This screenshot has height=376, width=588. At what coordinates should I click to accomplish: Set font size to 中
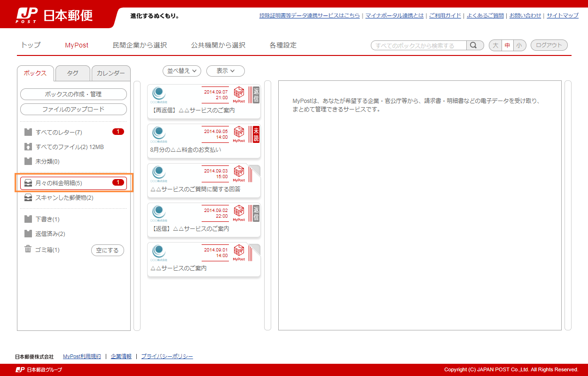[x=507, y=46]
